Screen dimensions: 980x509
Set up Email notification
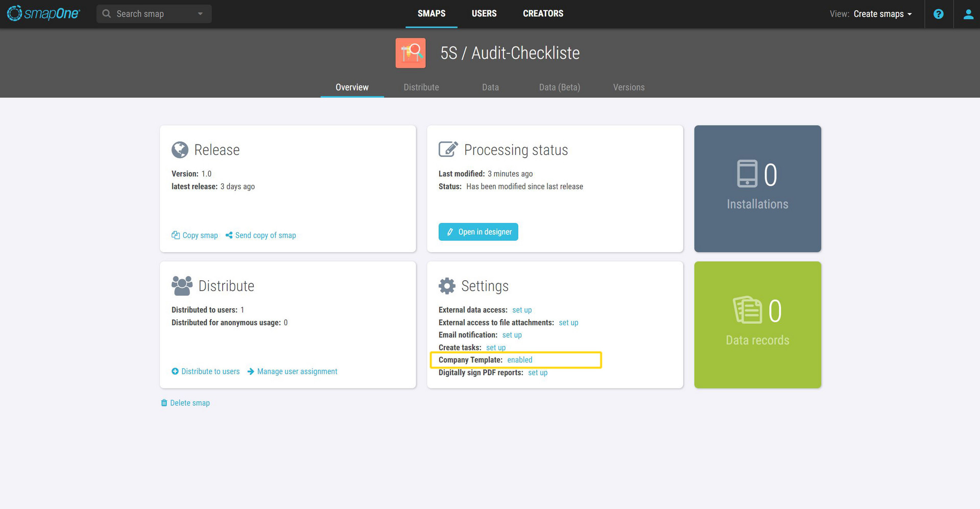click(x=512, y=335)
